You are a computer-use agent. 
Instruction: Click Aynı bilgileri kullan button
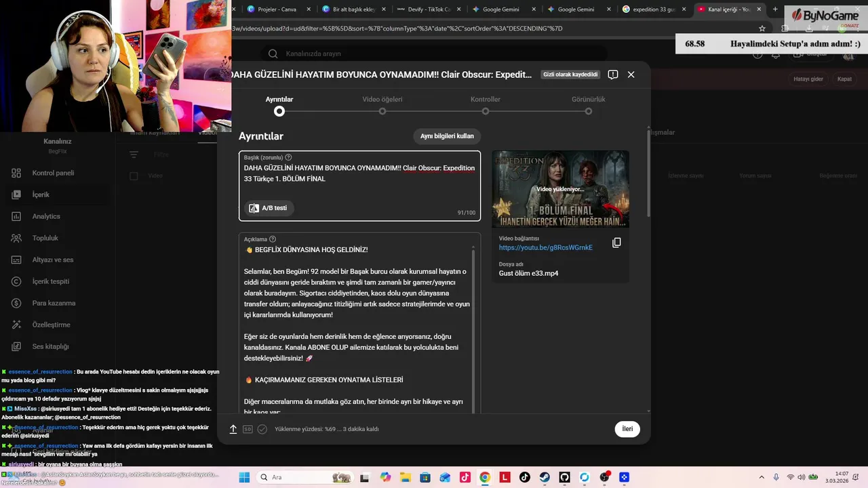coord(447,136)
